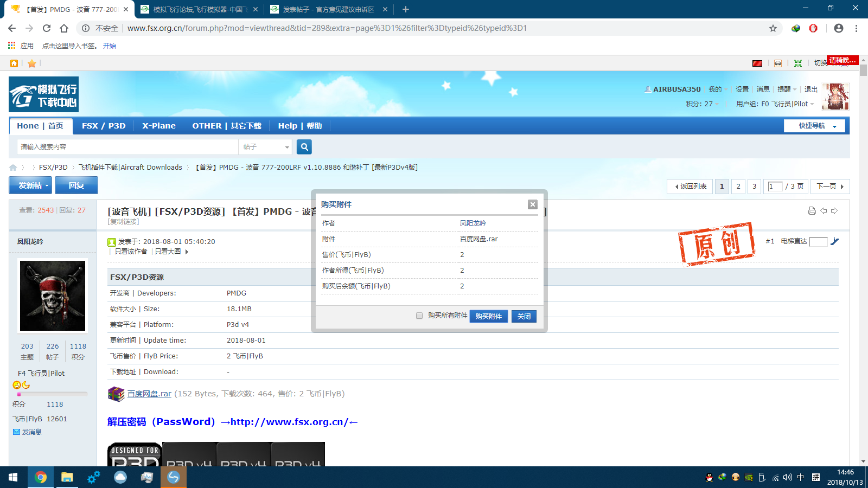This screenshot has height=488, width=868.
Task: Click the yellow star favorites icon
Action: [x=32, y=63]
